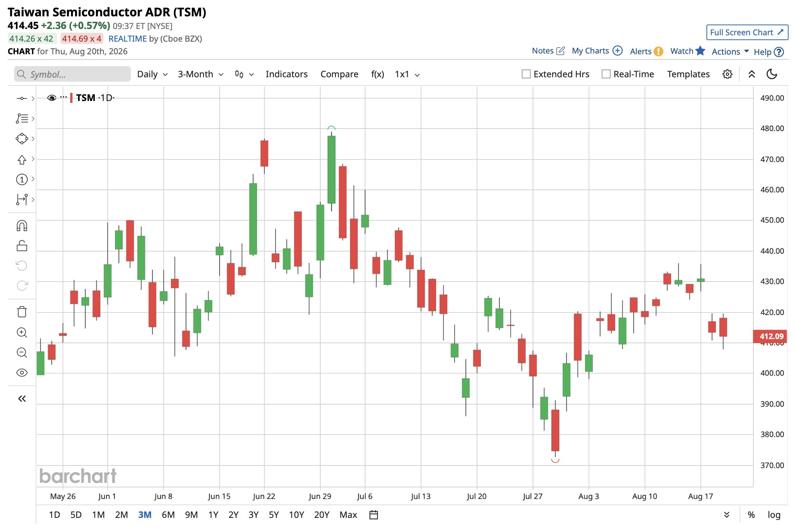
Task: Toggle the magnet snap mode
Action: (22, 226)
